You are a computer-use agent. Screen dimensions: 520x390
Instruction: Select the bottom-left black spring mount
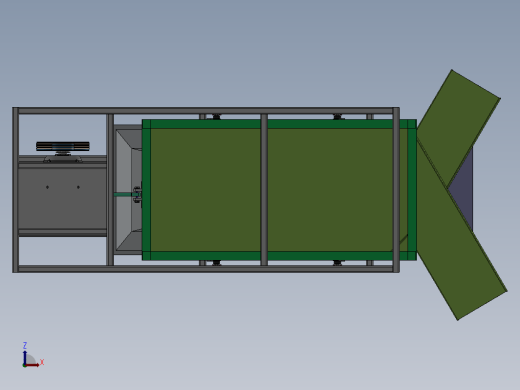tap(217, 263)
